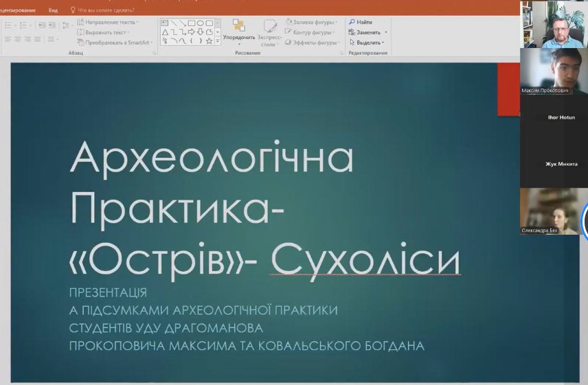Screen dimensions: 588x385
Task: Select the rectangle shape
Action: (x=192, y=23)
